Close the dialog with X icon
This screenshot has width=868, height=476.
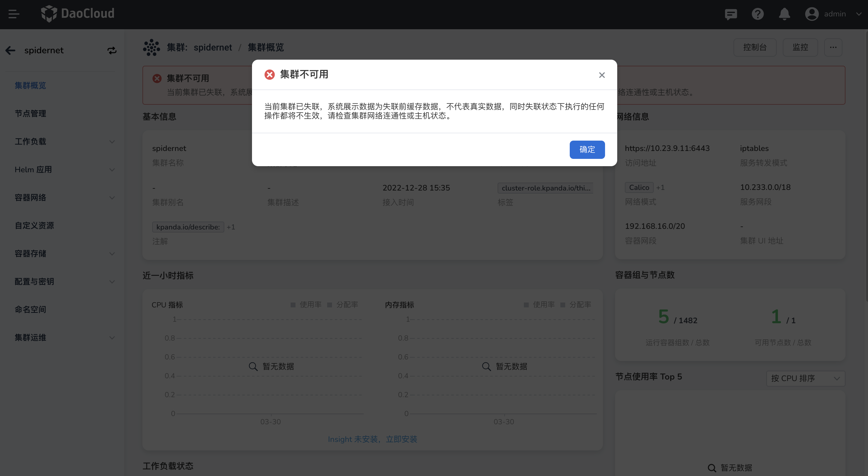[x=602, y=75]
